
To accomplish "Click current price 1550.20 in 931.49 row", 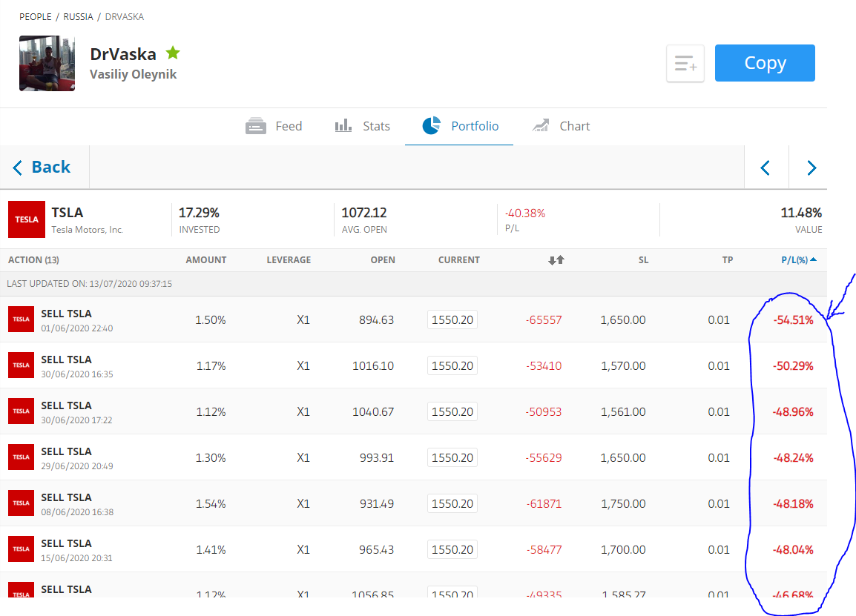I will click(x=452, y=503).
